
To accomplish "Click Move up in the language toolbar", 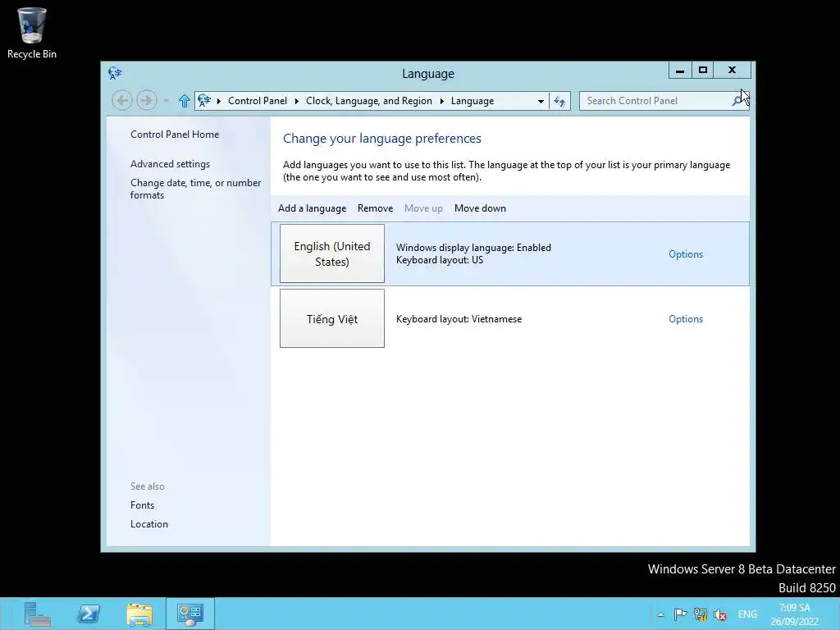I will [x=423, y=208].
